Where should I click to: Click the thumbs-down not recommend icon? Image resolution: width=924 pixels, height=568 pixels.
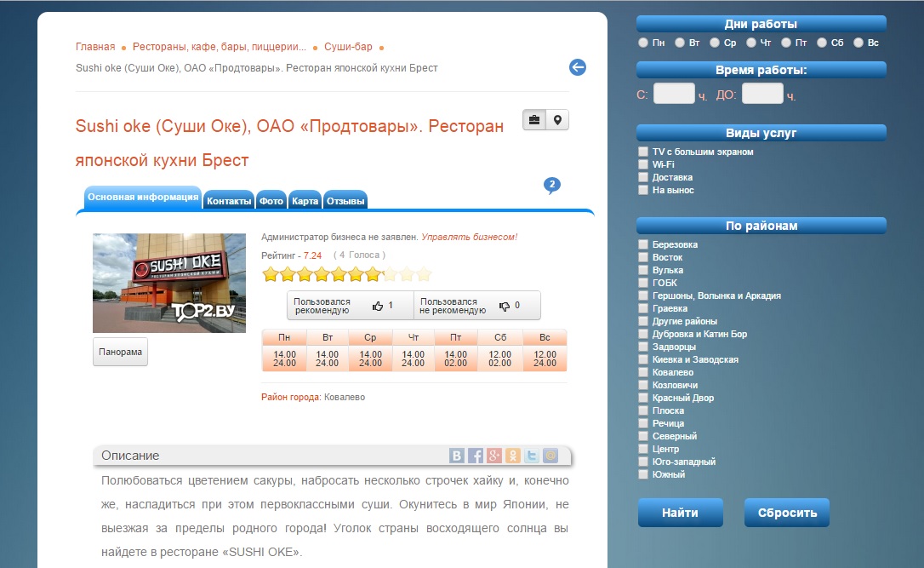coord(505,306)
